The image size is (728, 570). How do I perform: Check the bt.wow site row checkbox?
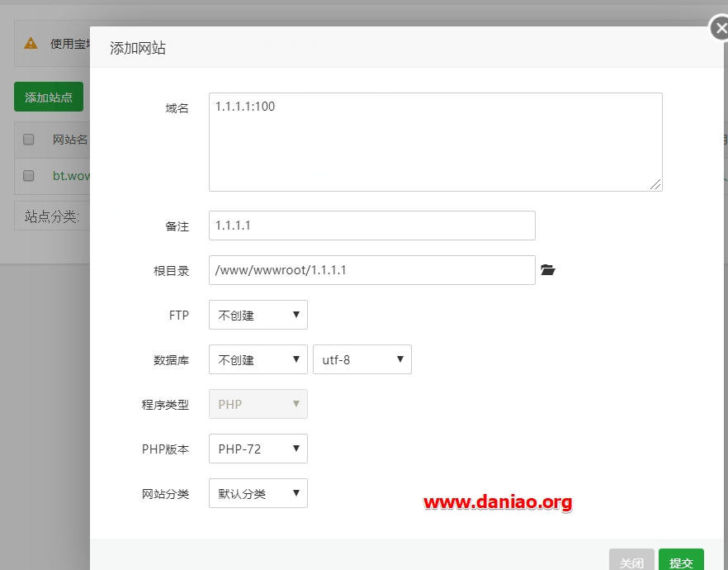[x=28, y=176]
